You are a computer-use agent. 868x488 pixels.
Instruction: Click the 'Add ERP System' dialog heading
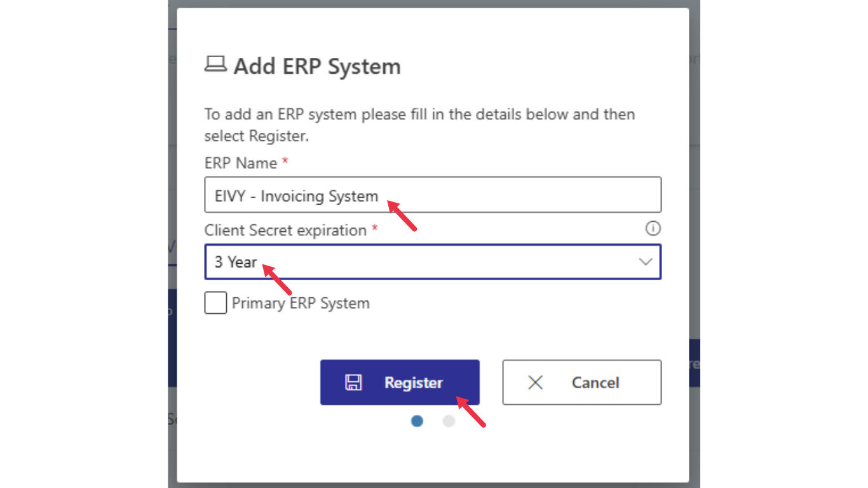[x=317, y=66]
